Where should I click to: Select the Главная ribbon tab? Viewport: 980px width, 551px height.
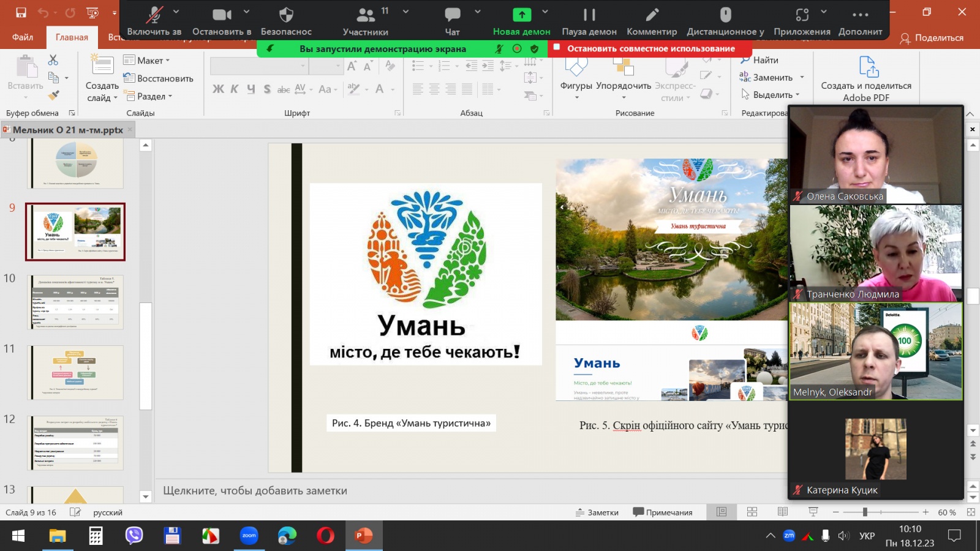point(72,37)
